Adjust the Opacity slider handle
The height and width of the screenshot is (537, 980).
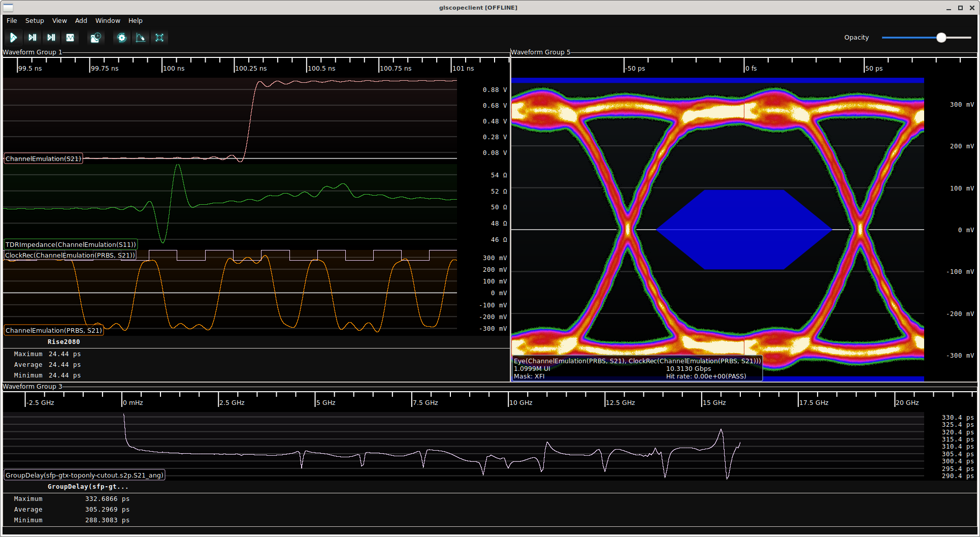(941, 38)
